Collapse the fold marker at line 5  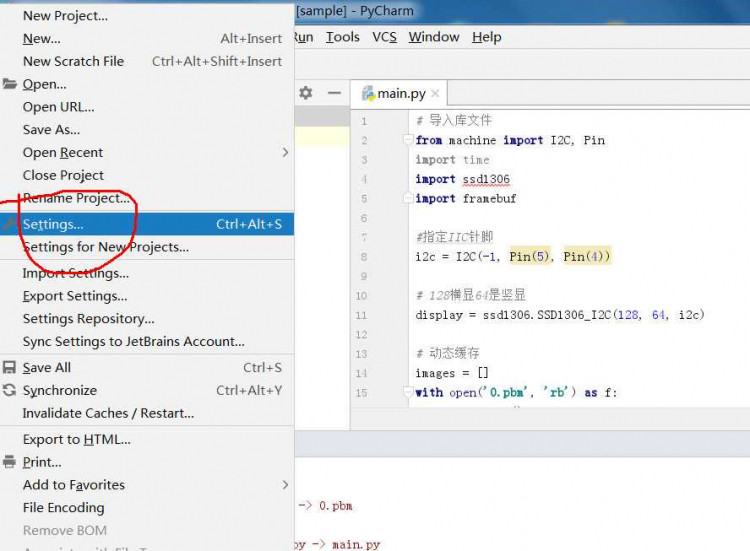(x=408, y=198)
